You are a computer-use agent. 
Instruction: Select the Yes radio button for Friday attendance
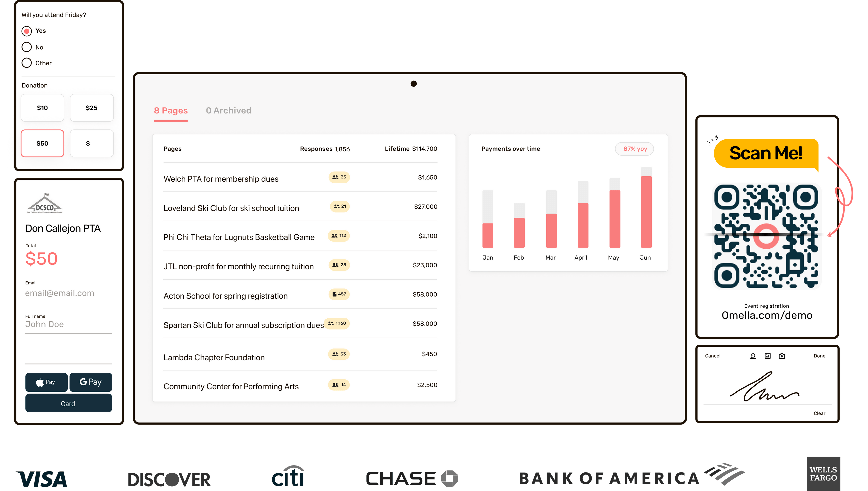point(27,31)
